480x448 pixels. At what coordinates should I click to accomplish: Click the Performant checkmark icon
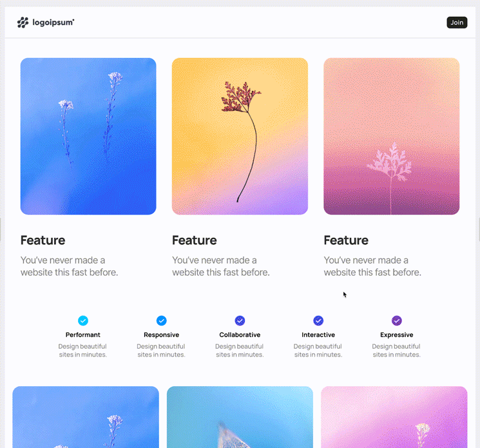[x=83, y=320]
